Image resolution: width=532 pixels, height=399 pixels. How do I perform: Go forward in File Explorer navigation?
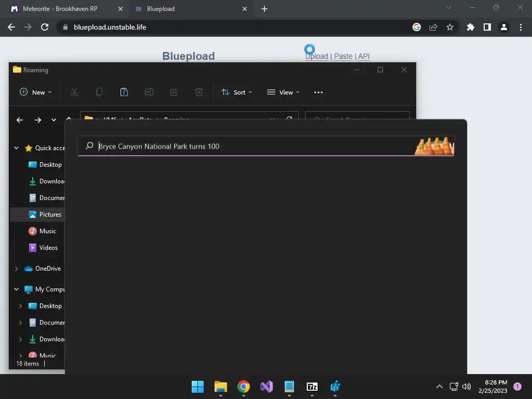(37, 120)
